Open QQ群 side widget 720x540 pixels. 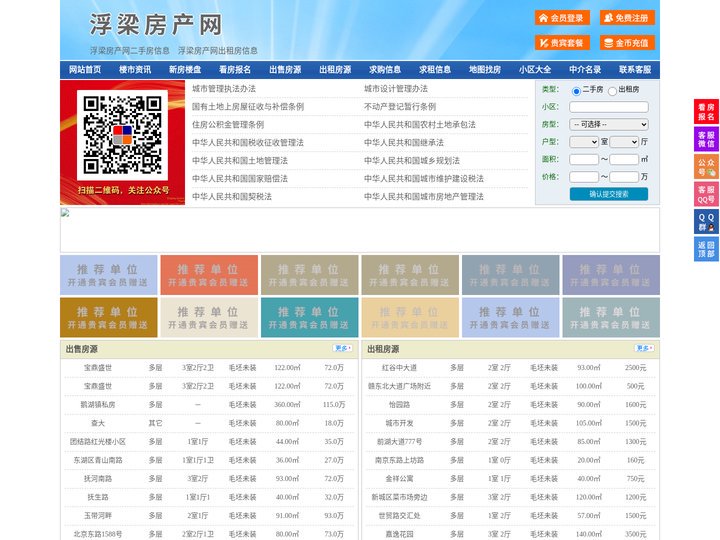point(706,222)
